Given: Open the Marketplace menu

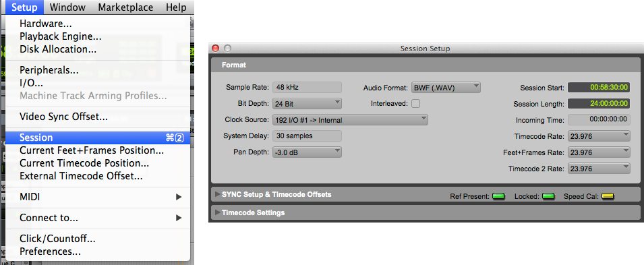Looking at the screenshot, I should coord(125,7).
